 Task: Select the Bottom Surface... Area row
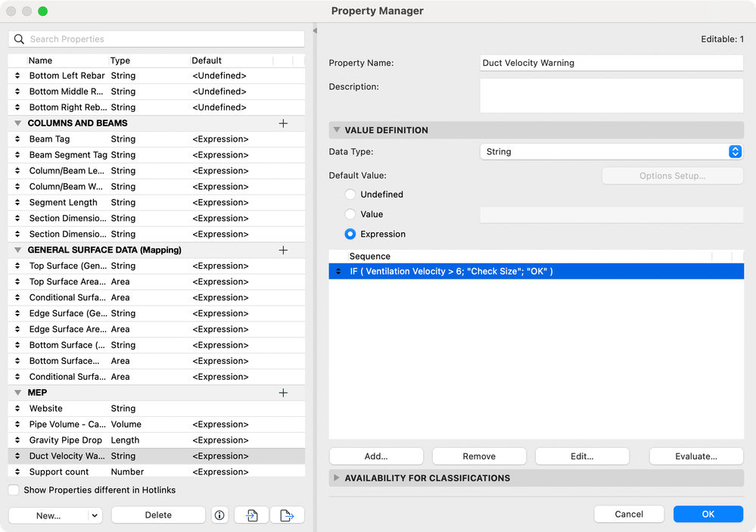[x=157, y=361]
